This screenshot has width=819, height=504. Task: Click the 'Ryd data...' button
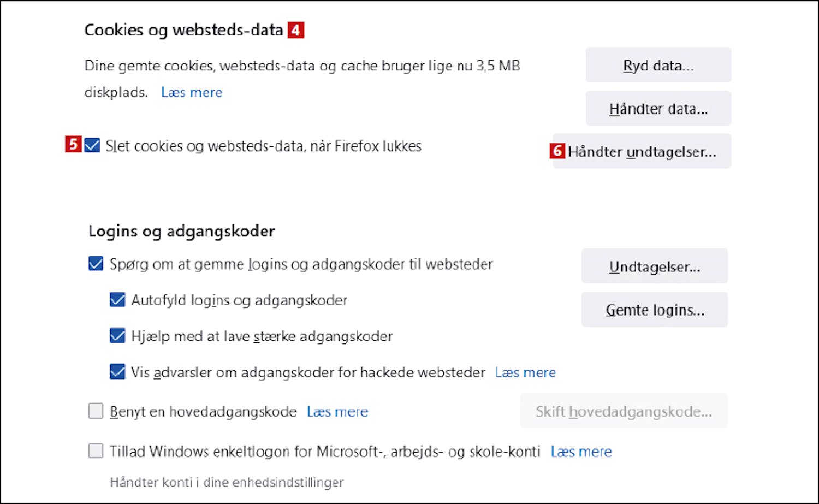[x=658, y=66]
